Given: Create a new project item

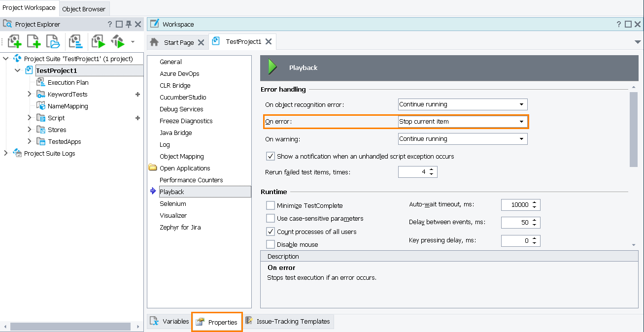Looking at the screenshot, I should (34, 41).
